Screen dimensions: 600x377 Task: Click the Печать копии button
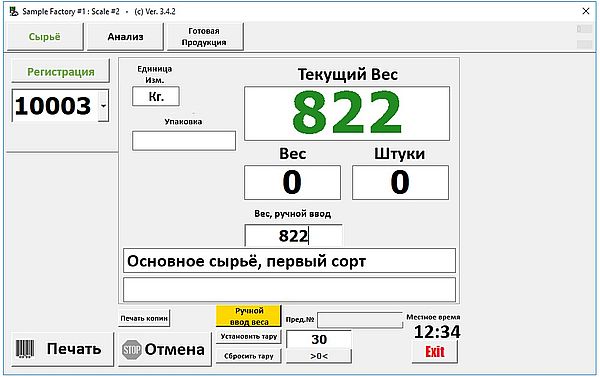[144, 318]
